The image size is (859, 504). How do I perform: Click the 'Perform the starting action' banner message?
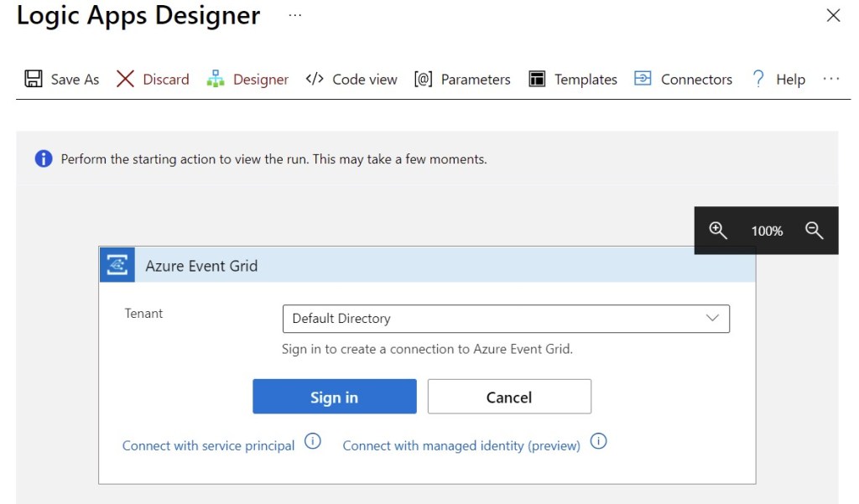(x=274, y=158)
